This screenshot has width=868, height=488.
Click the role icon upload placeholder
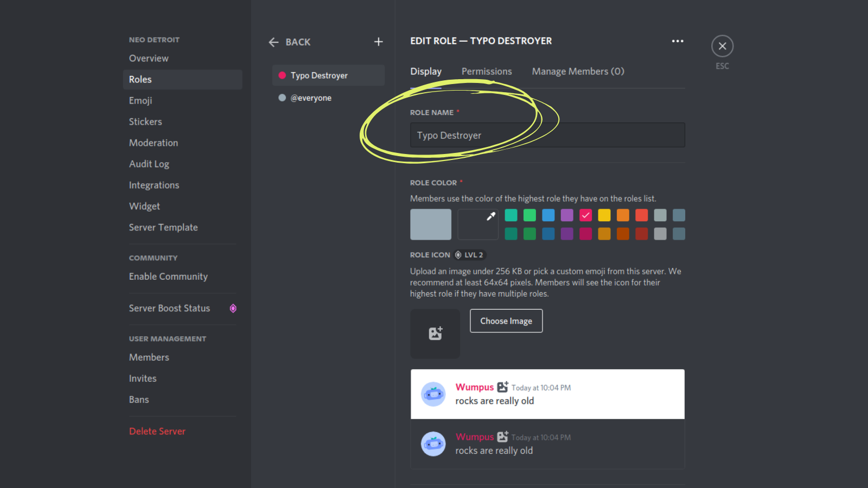coord(435,333)
